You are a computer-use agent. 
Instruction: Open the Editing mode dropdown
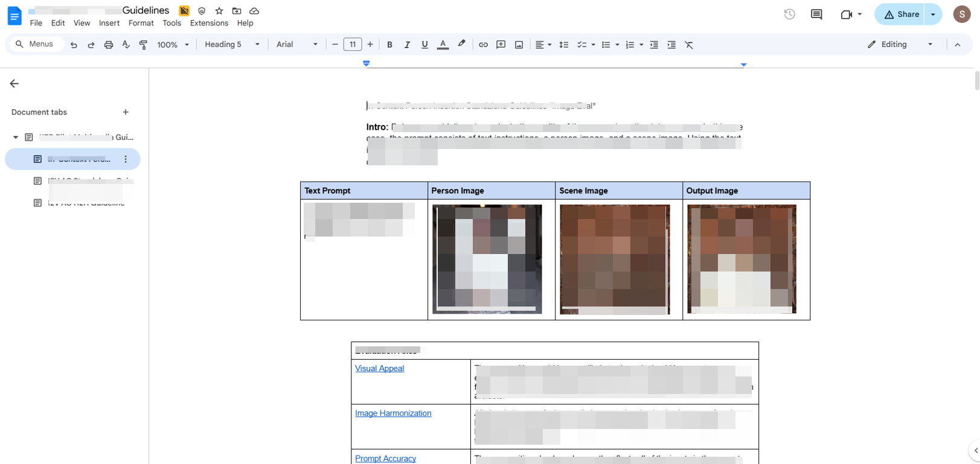[x=900, y=45]
